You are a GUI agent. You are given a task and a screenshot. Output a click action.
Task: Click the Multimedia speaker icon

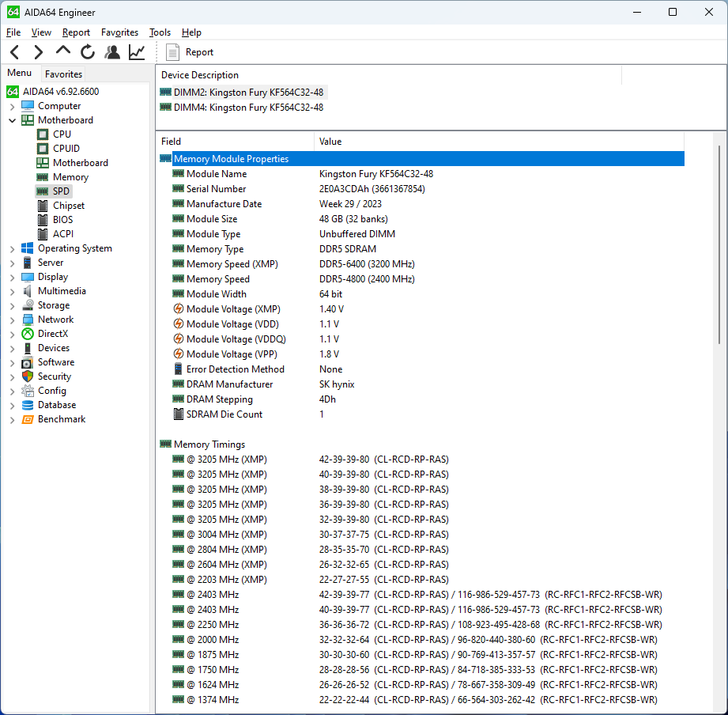[x=28, y=291]
